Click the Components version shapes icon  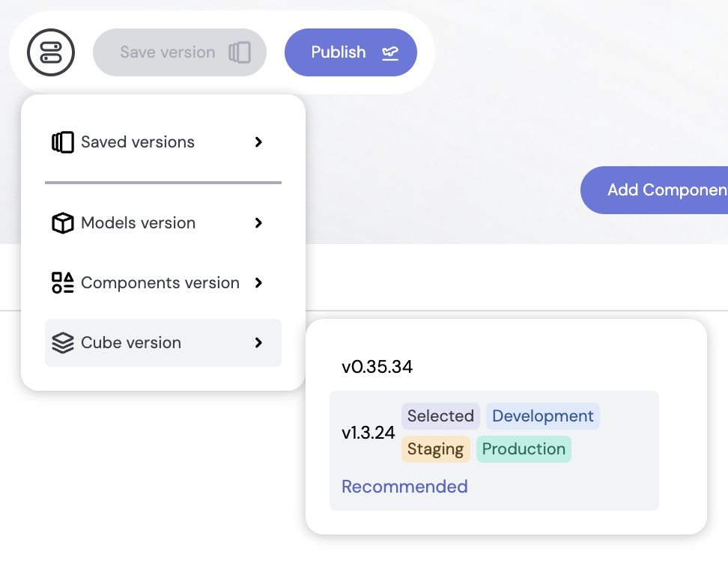click(63, 283)
